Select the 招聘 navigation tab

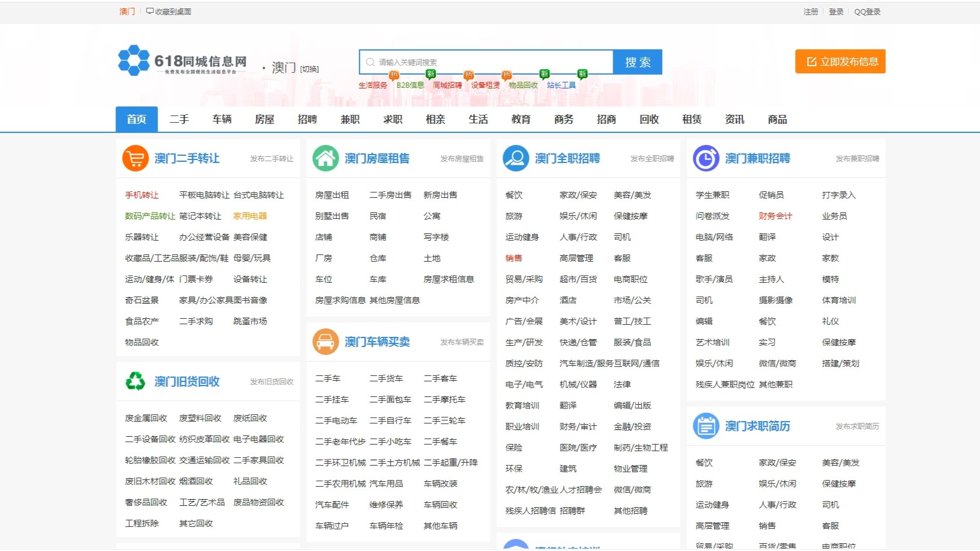(x=308, y=119)
